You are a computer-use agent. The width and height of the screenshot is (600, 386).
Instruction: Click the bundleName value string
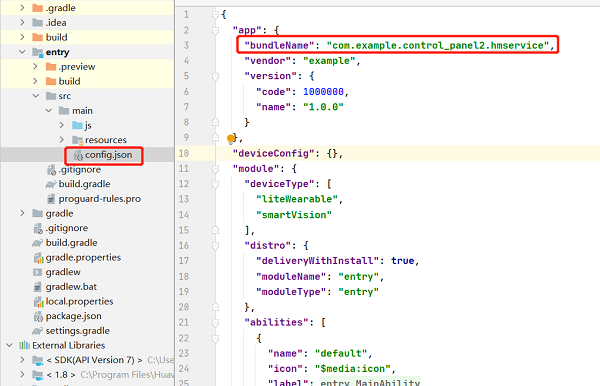click(x=438, y=46)
